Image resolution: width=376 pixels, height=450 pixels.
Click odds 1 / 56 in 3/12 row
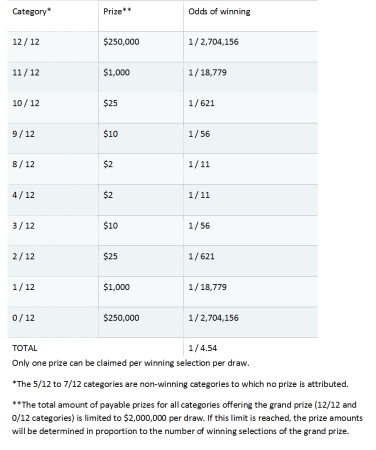(x=199, y=226)
